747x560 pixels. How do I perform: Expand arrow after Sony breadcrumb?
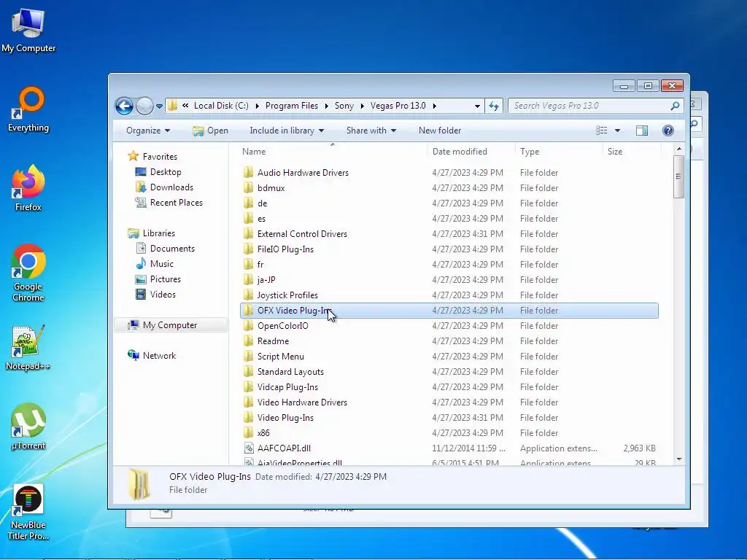362,106
